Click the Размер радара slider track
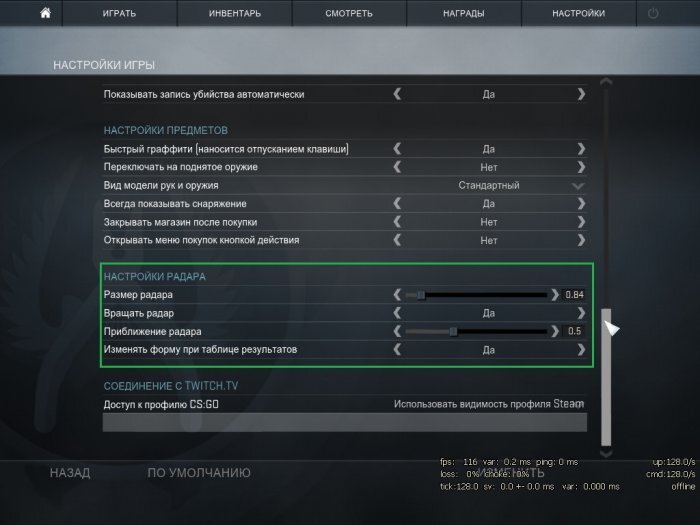Viewport: 700px width, 525px height. (x=476, y=295)
